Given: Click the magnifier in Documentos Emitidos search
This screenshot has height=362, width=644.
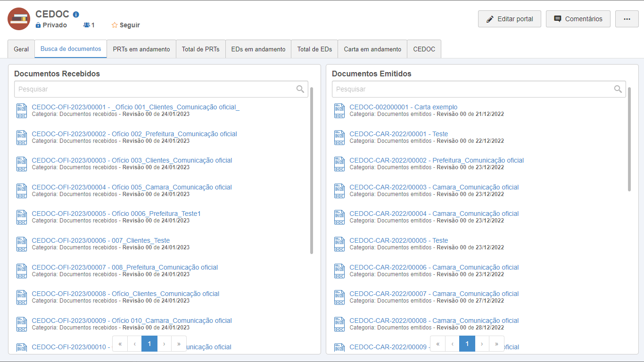Looking at the screenshot, I should pyautogui.click(x=618, y=89).
